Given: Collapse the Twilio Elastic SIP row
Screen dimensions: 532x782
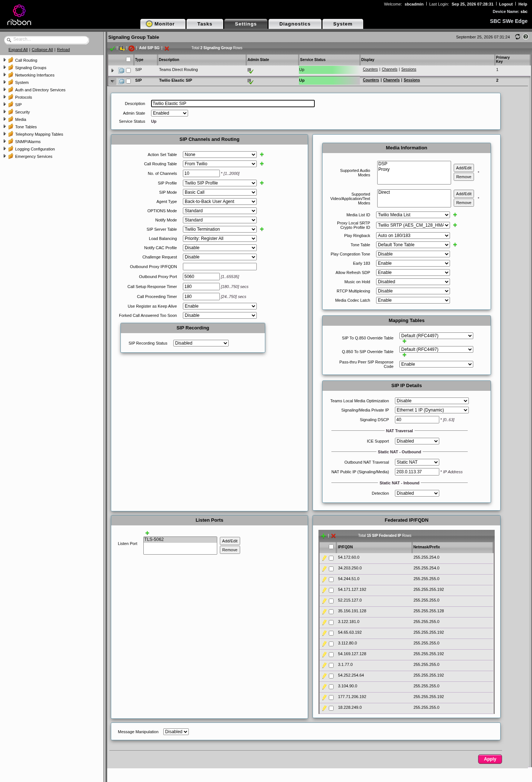Looking at the screenshot, I should click(113, 81).
